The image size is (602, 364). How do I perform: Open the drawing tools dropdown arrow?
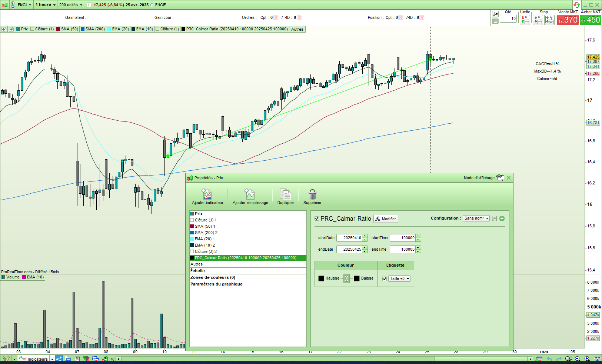[14, 359]
